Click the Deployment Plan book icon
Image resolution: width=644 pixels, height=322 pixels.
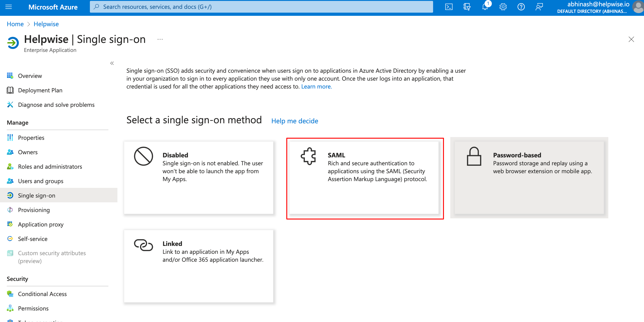tap(10, 90)
